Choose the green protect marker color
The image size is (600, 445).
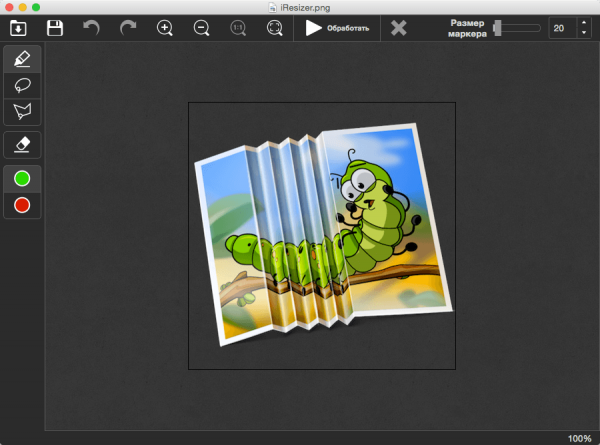tap(22, 179)
